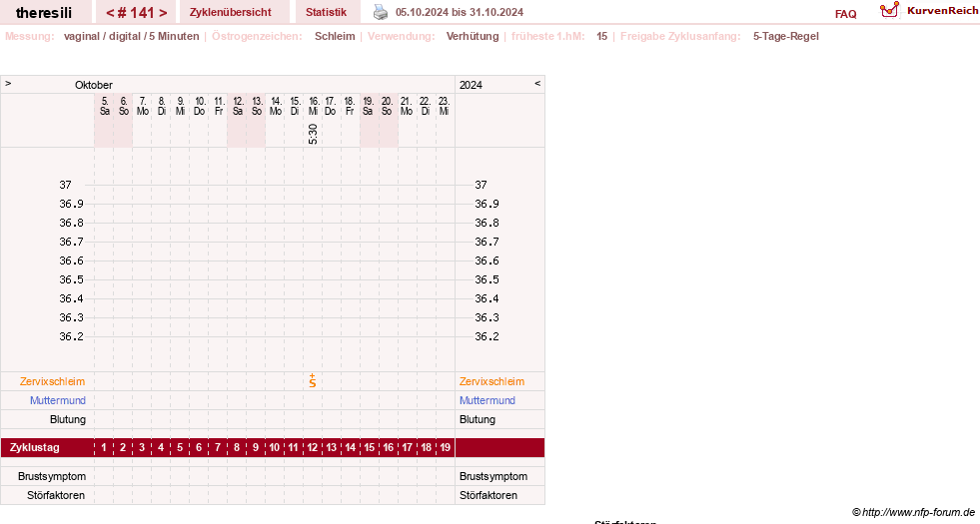Go to previous cycle with < arrow before #141
The image size is (980, 524).
coord(110,13)
